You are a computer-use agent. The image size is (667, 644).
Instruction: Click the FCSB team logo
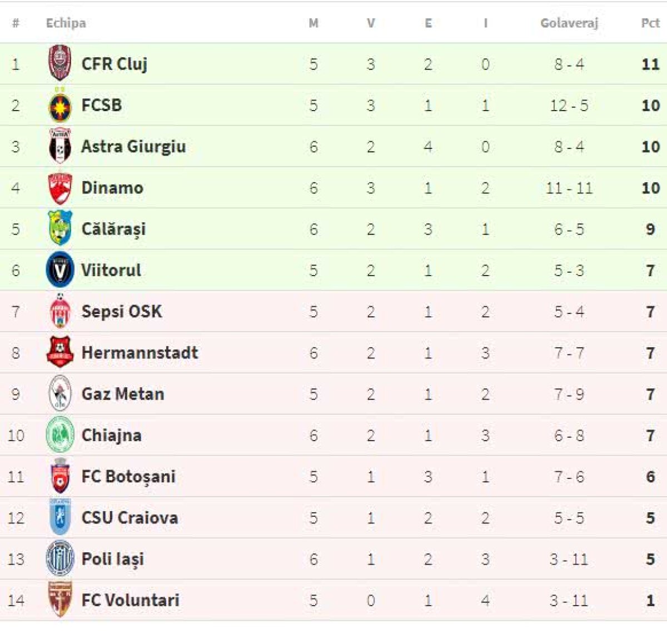(59, 106)
